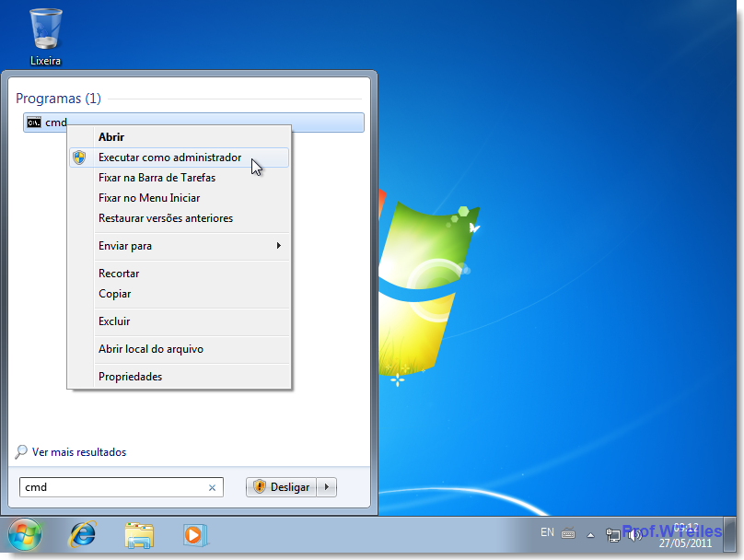Click the date 27/05/2011 in the tray
Image resolution: width=744 pixels, height=560 pixels.
pos(685,543)
